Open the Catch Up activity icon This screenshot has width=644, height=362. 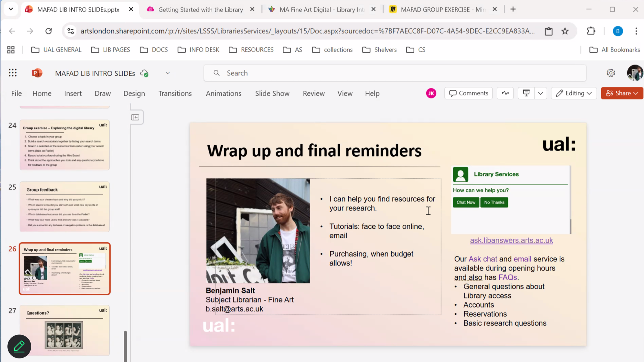pos(505,93)
